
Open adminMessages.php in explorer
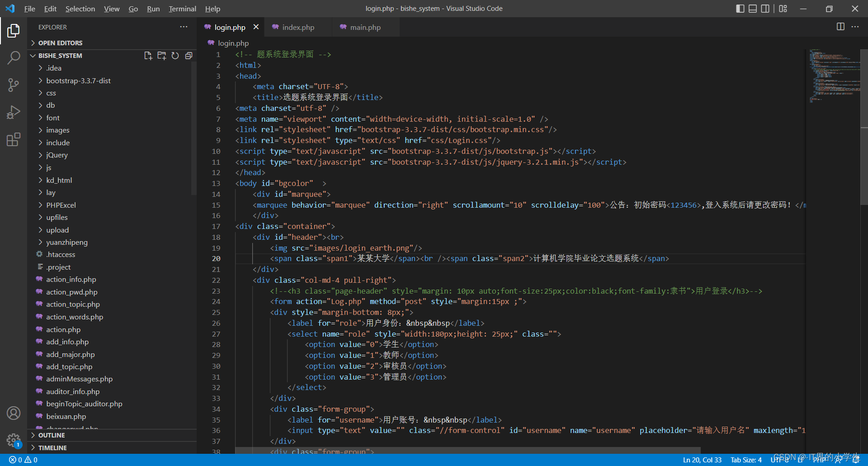pos(112,379)
